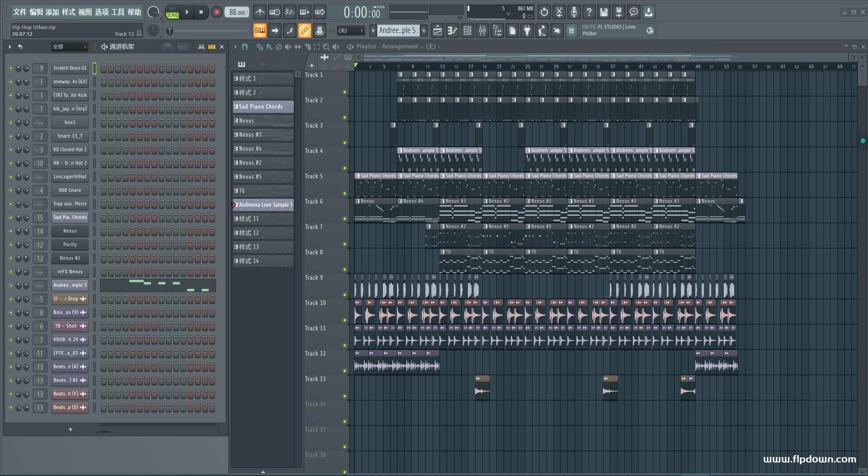This screenshot has width=868, height=476.
Task: Open the mixer view icon
Action: (x=482, y=31)
